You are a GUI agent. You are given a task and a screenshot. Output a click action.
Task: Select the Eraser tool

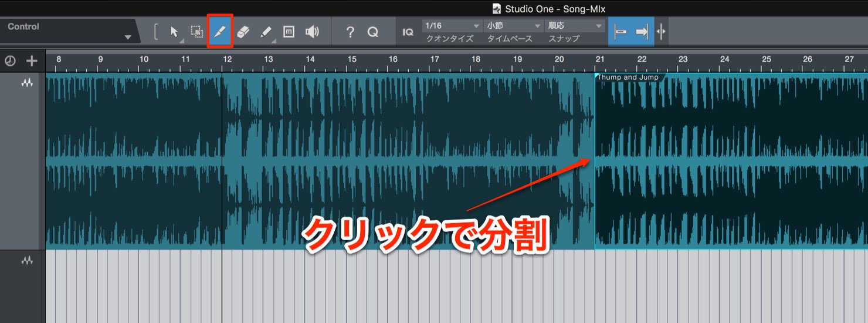[243, 32]
